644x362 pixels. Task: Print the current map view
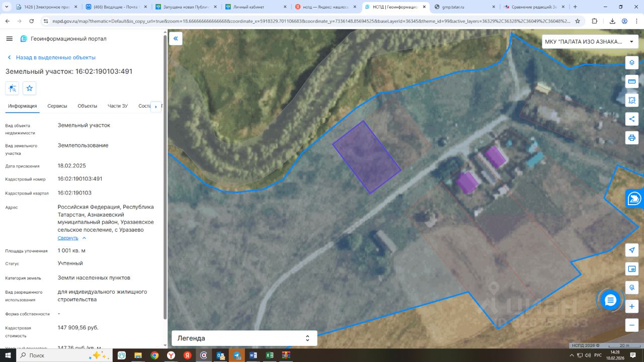[632, 138]
